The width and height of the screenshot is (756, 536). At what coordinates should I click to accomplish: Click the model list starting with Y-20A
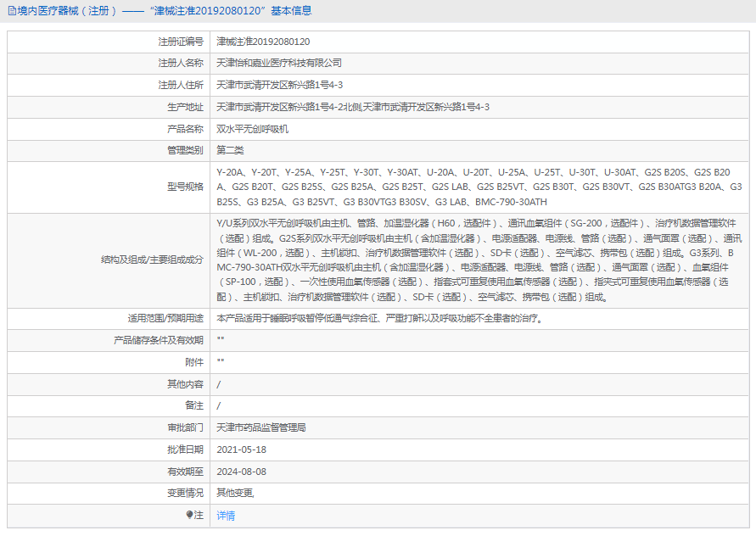click(479, 187)
